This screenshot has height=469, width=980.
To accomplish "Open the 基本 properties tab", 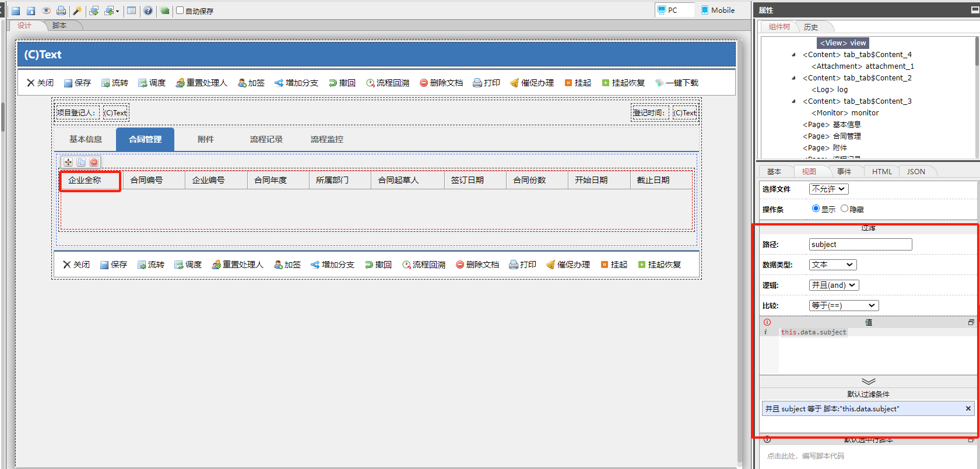I will click(774, 171).
